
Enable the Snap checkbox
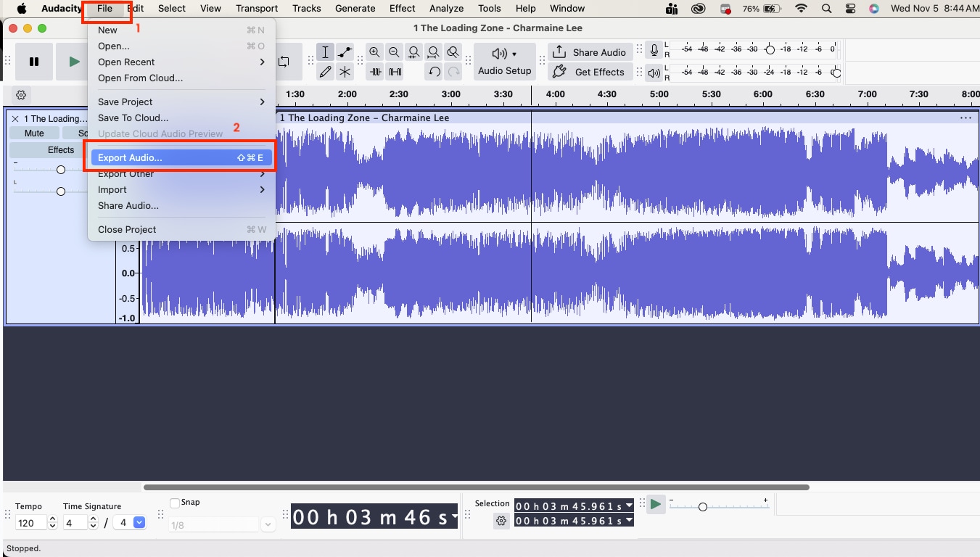point(174,502)
